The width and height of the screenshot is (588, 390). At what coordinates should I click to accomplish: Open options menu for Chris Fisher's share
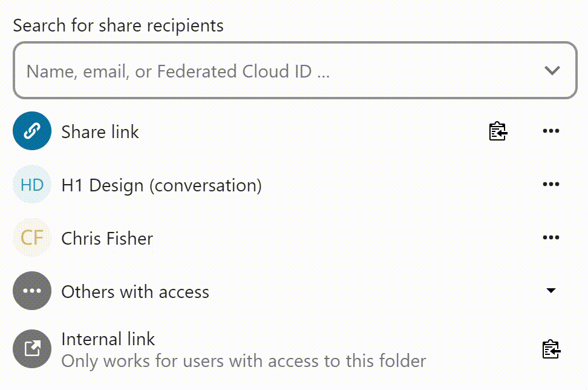[x=550, y=237]
